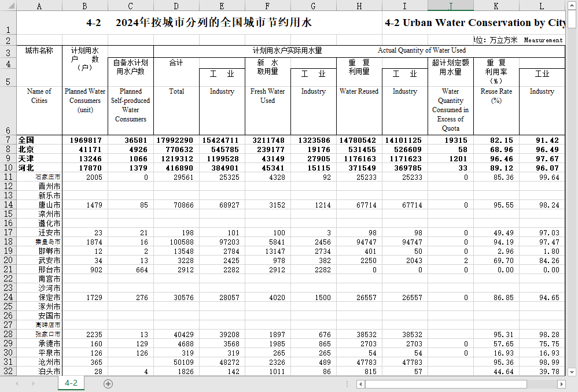Click the horizontal scrollbar right arrow
Viewport: 578px width, 392px height.
(x=561, y=384)
